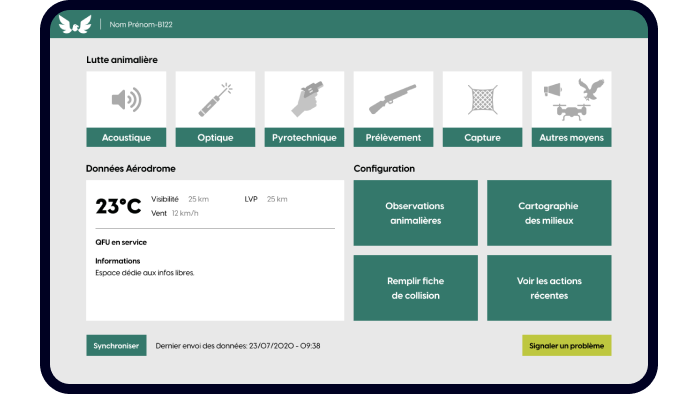
Task: Open Cartographie des milieux tile
Action: 549,213
